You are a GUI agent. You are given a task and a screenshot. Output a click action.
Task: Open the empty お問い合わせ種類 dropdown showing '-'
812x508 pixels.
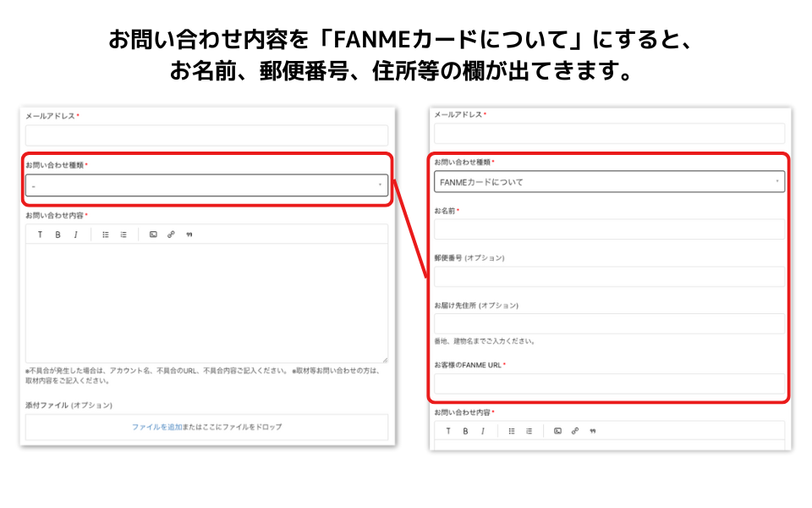point(206,185)
